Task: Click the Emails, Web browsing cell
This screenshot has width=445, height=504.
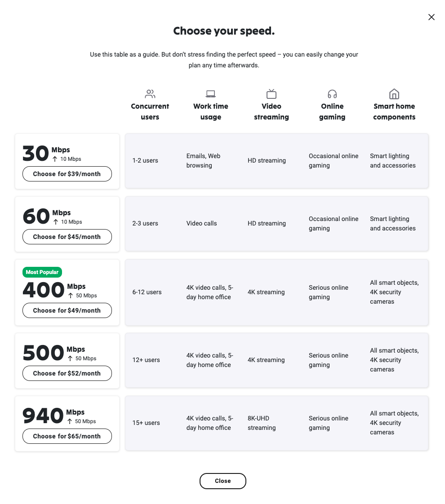Action: coord(203,161)
